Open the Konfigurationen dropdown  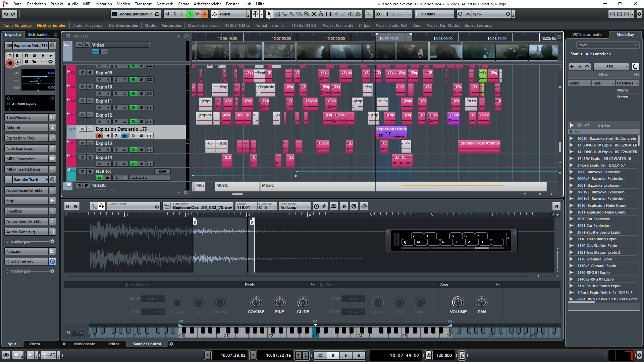click(135, 14)
